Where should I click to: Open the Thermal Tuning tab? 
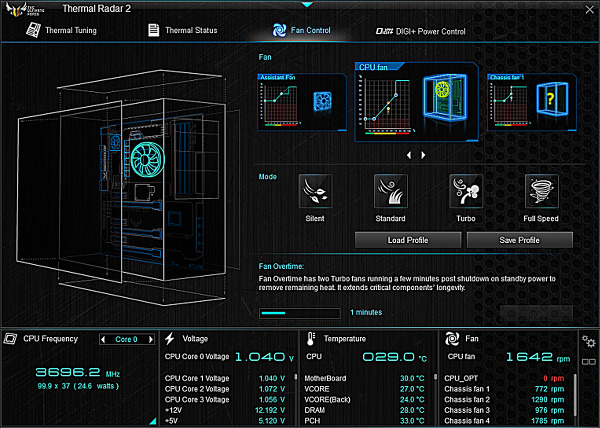pos(61,30)
